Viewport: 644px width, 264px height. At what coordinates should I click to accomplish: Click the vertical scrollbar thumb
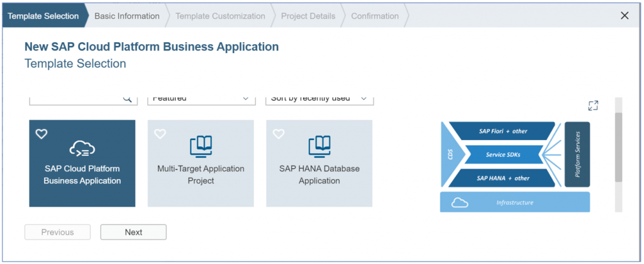(x=618, y=147)
